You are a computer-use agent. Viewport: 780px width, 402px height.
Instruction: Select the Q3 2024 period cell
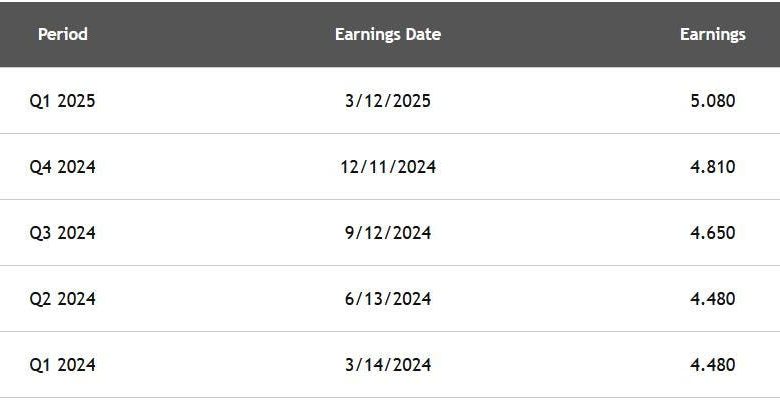(62, 233)
